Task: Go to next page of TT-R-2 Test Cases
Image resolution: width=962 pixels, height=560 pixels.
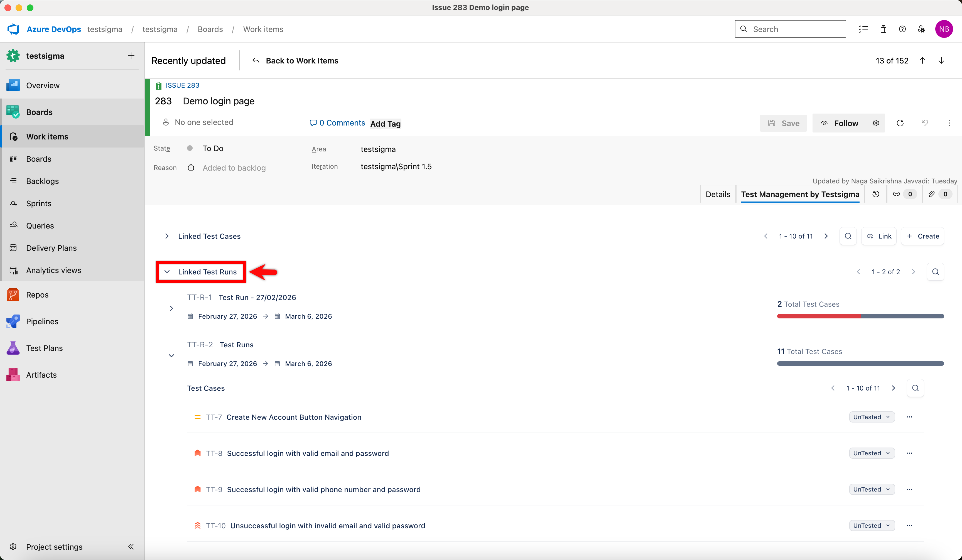Action: pos(893,388)
